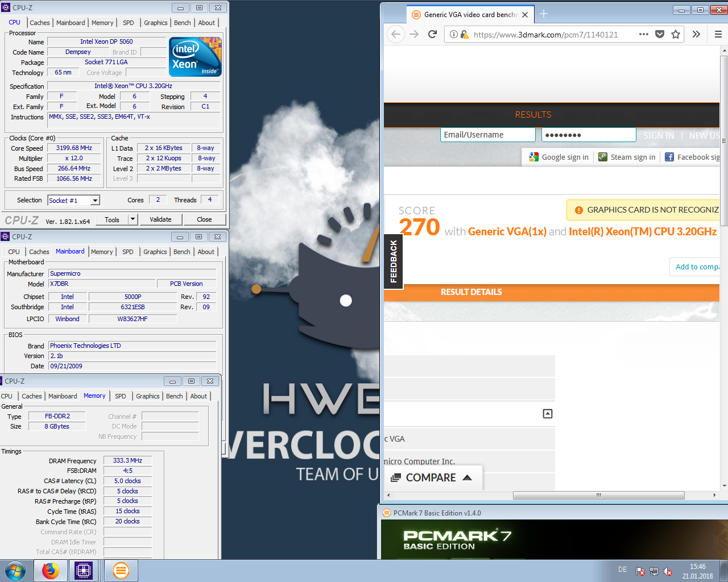Open a new Firefox tab
The height and width of the screenshot is (582, 728).
tap(544, 14)
